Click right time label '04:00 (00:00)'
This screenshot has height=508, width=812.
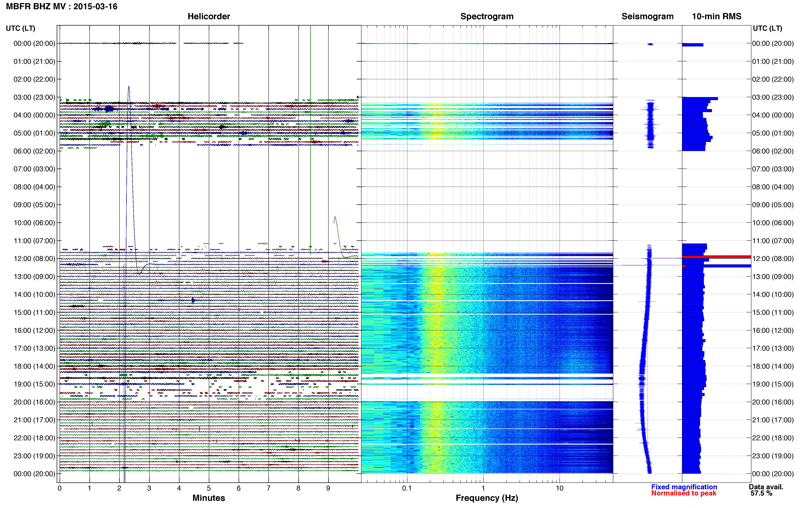(x=773, y=115)
